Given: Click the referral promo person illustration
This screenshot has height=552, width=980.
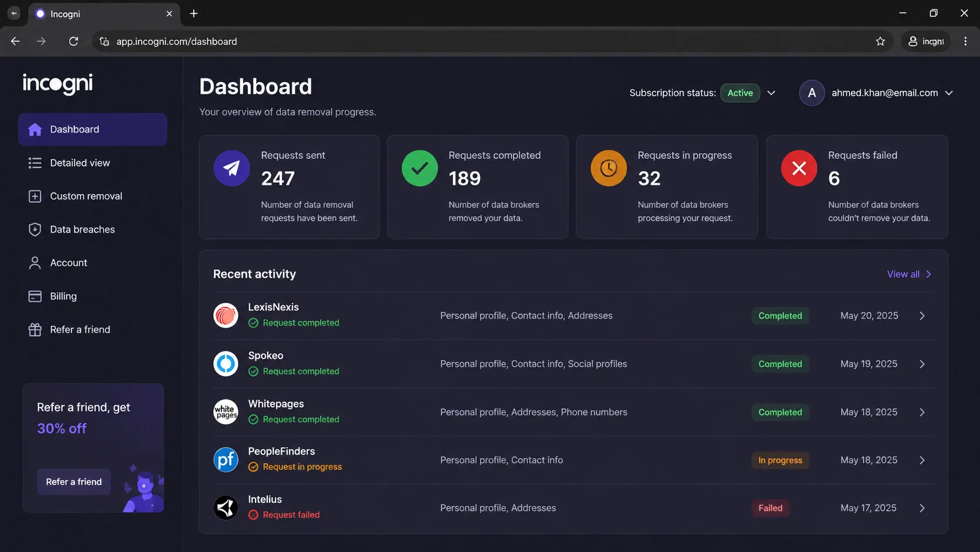Looking at the screenshot, I should [144, 488].
